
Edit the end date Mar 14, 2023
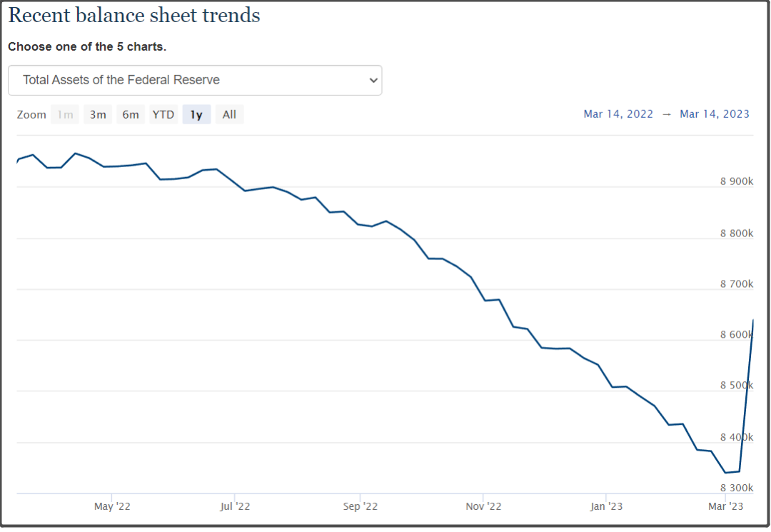pos(715,114)
